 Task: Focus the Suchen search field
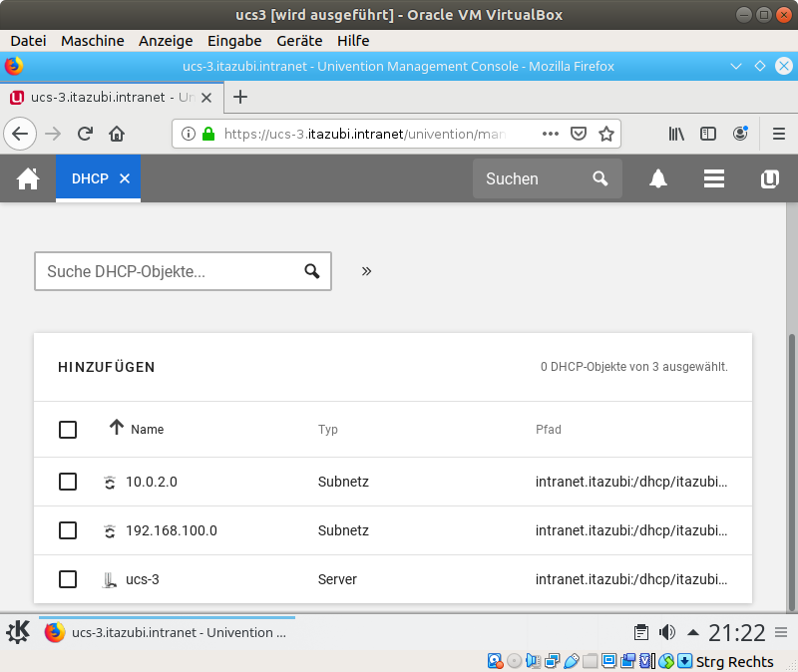(x=547, y=178)
